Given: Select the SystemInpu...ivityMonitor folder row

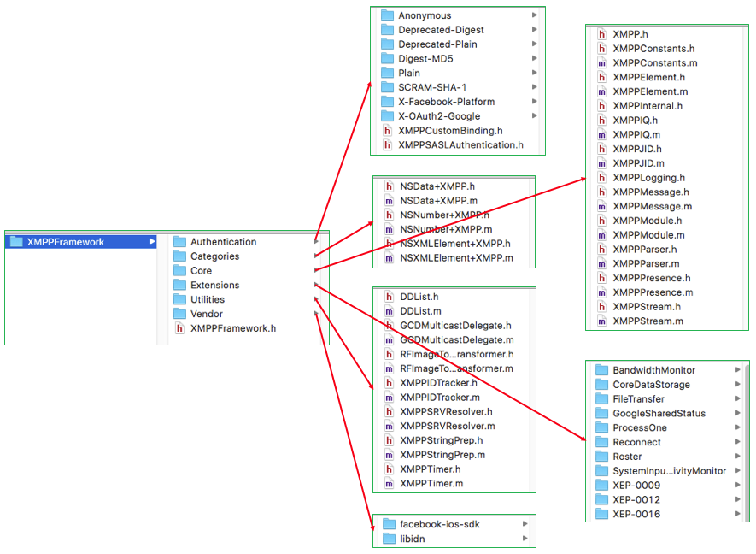Looking at the screenshot, I should pos(667,470).
